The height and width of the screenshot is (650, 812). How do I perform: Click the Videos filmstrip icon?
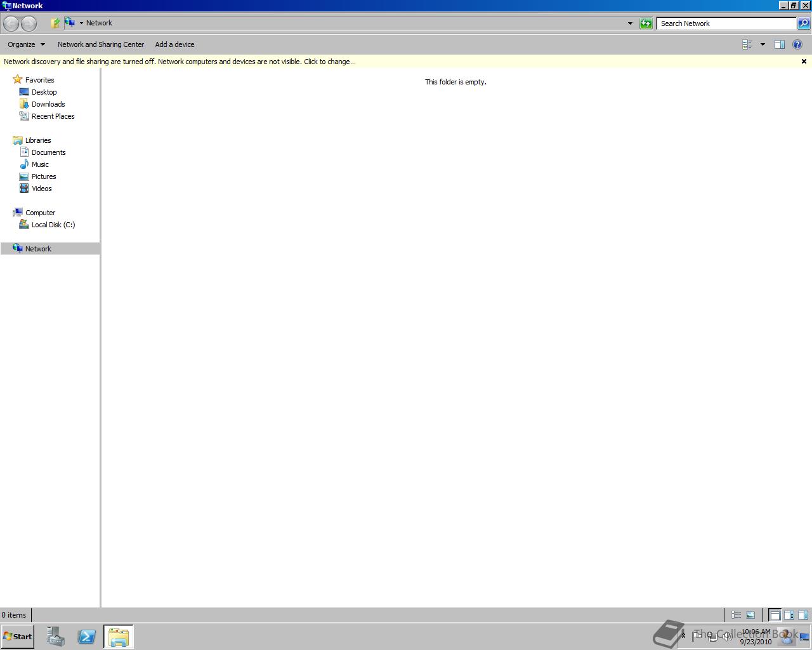coord(24,188)
